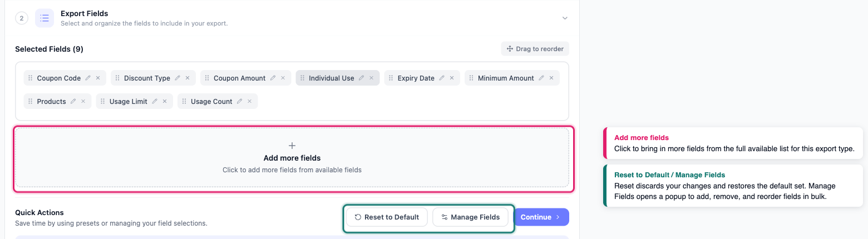Click the drag handle on Usage Limit chip

103,102
